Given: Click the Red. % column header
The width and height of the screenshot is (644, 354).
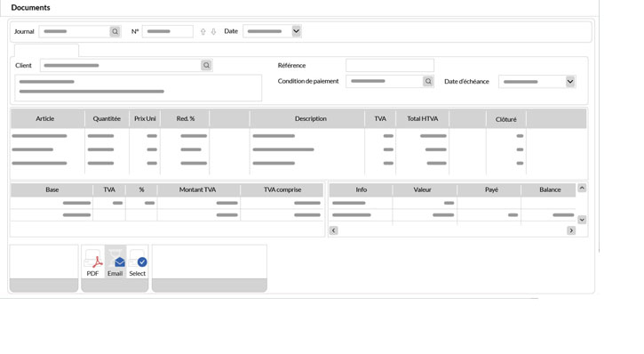Looking at the screenshot, I should point(186,118).
